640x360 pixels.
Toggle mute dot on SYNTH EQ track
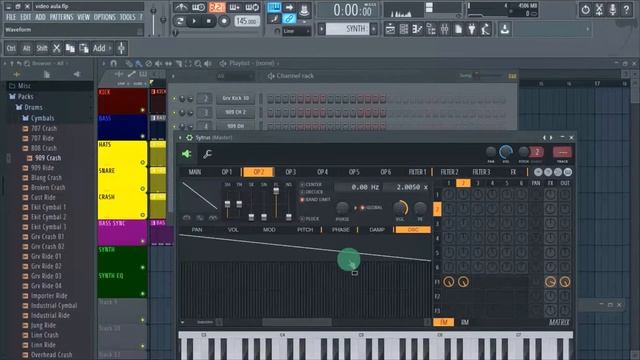(x=142, y=293)
